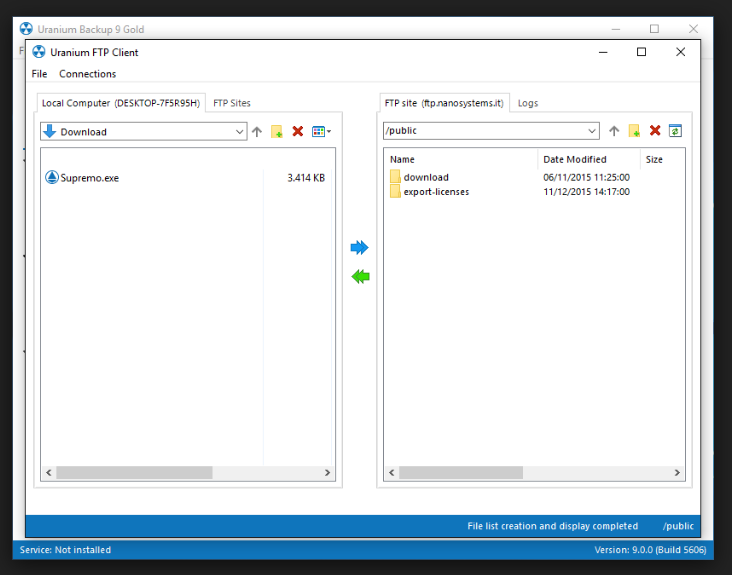Open the Connections menu
Viewport: 732px width, 575px height.
pos(87,74)
